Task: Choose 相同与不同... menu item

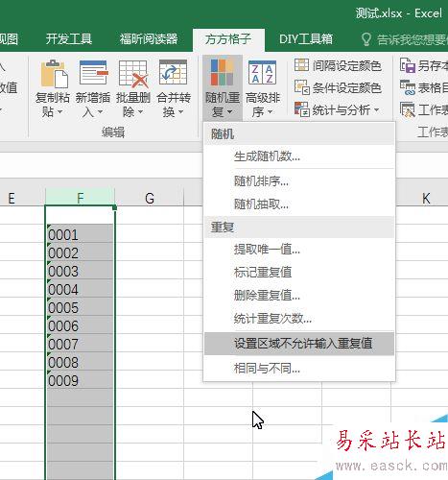Action: click(299, 369)
